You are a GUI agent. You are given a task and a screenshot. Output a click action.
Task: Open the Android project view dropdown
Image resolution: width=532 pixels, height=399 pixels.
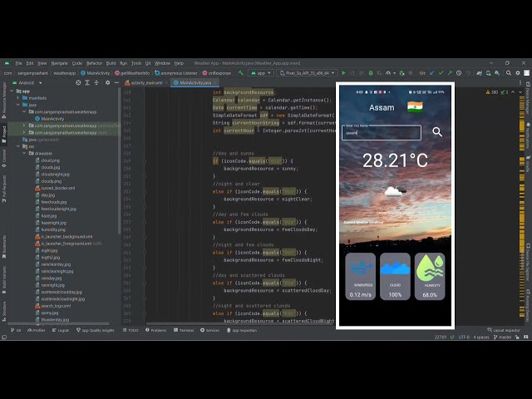pos(27,83)
